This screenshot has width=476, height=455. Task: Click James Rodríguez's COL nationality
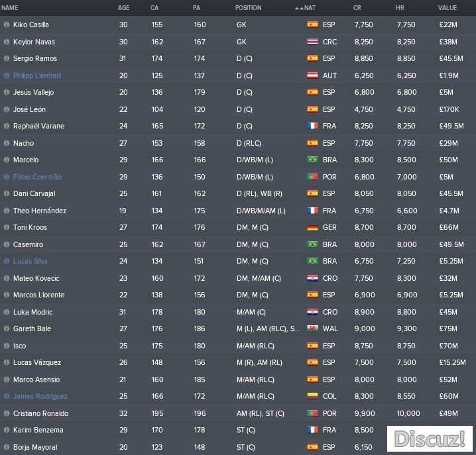[x=329, y=396]
